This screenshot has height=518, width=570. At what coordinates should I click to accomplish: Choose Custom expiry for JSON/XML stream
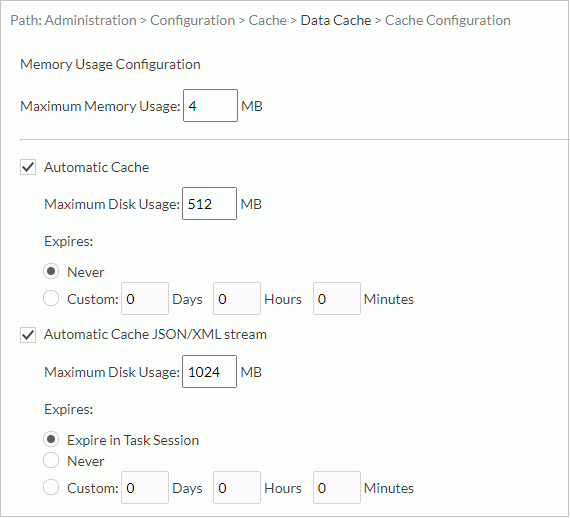(x=51, y=487)
